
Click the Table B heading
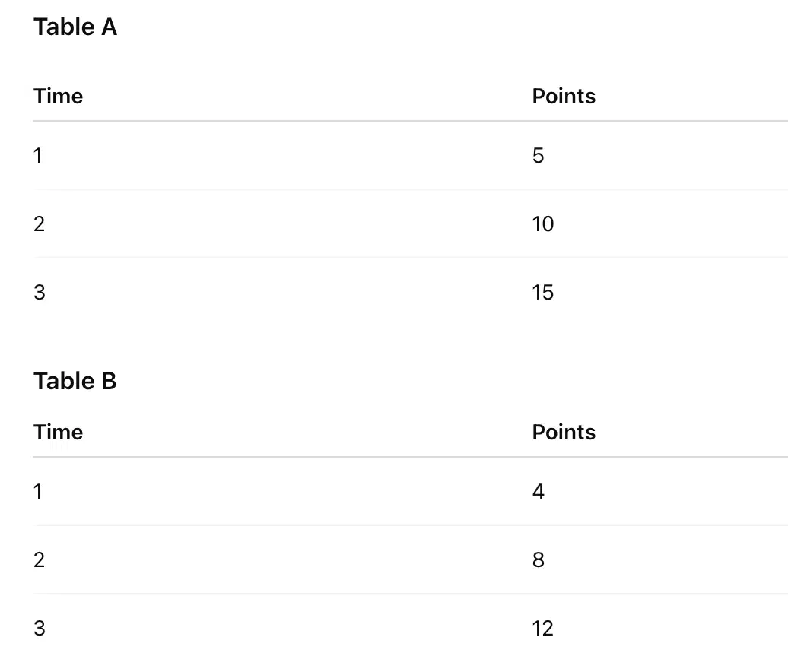tap(75, 381)
